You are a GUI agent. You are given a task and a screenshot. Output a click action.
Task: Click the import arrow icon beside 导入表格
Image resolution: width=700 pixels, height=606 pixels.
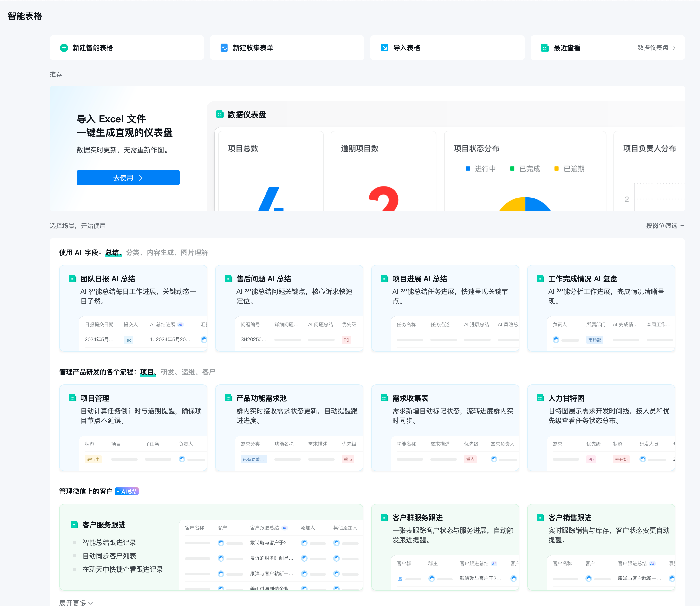(x=385, y=48)
